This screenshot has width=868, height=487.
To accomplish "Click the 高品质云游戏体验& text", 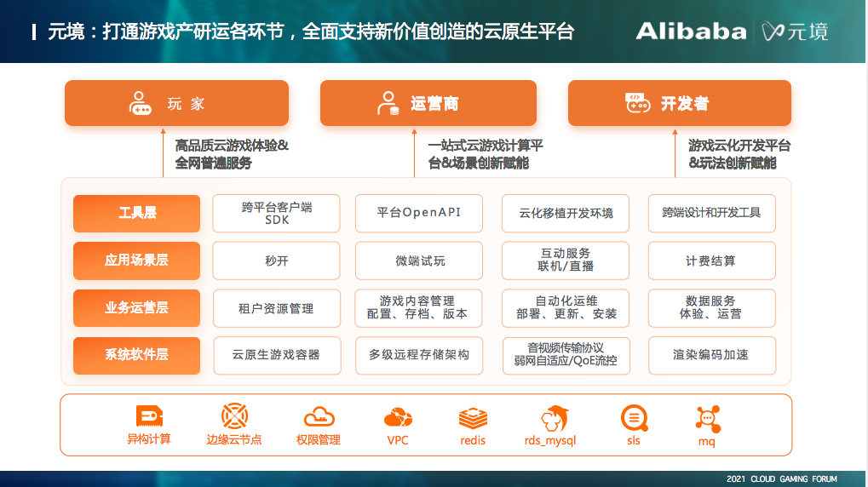I will (x=232, y=146).
